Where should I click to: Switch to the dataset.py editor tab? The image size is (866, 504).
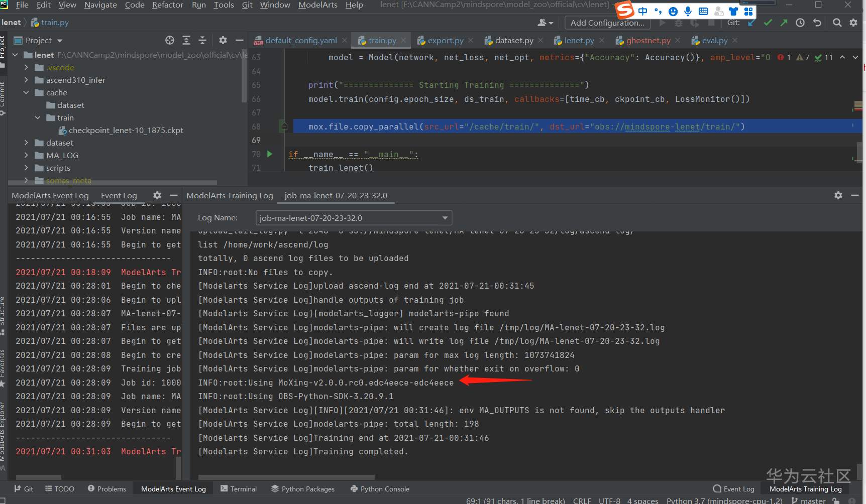coord(513,40)
